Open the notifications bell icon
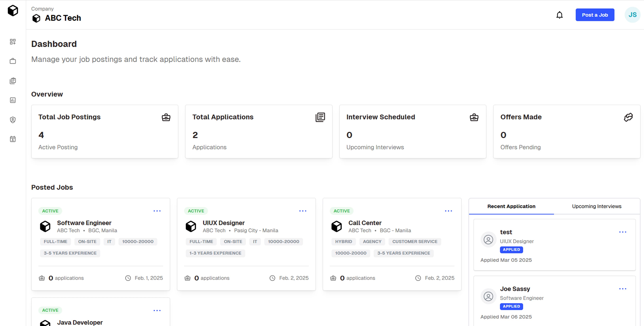644x326 pixels. coord(559,15)
